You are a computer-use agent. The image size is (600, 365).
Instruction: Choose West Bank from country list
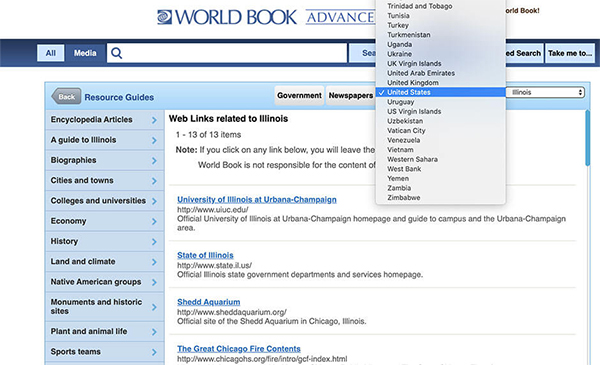[441, 169]
